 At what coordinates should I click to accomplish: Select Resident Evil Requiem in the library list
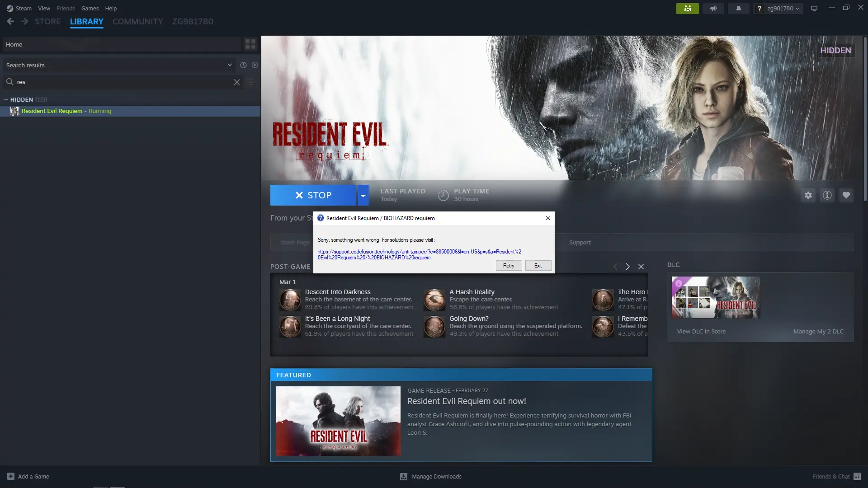130,111
